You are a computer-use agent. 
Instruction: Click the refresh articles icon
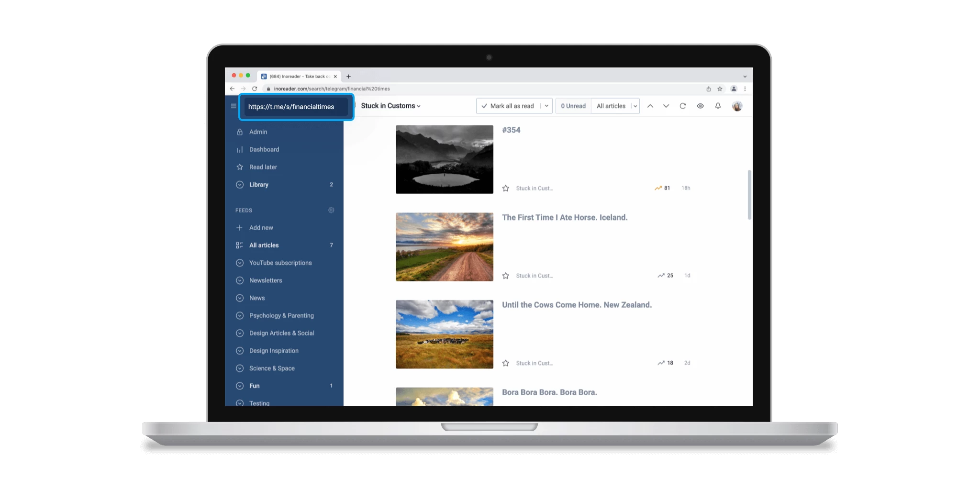[x=683, y=106]
